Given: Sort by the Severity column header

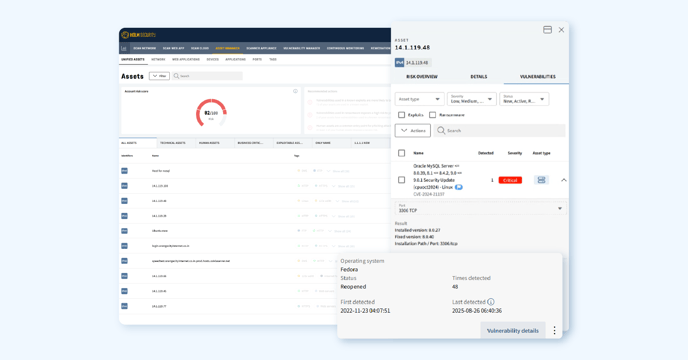Looking at the screenshot, I should (x=515, y=153).
